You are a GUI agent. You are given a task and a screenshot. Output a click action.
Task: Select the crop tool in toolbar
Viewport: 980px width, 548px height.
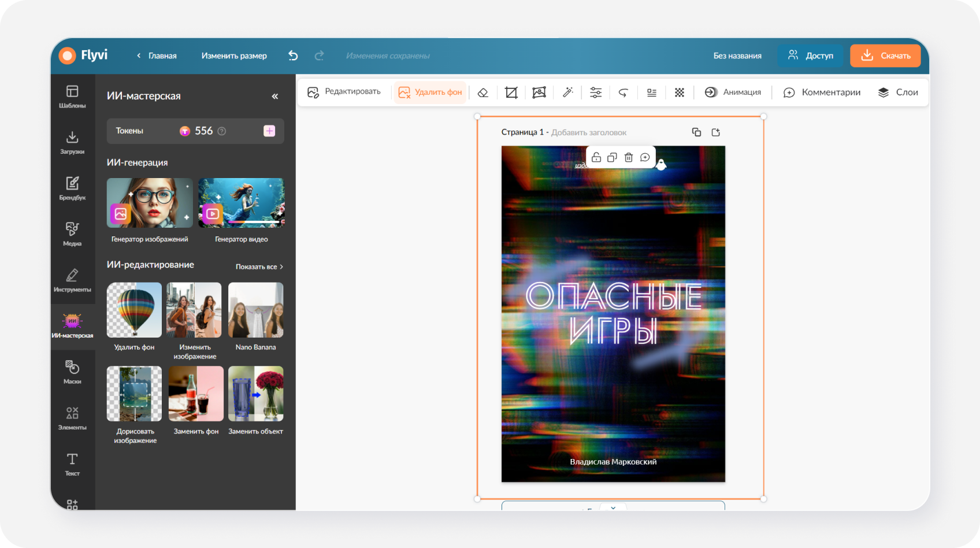[x=511, y=92]
